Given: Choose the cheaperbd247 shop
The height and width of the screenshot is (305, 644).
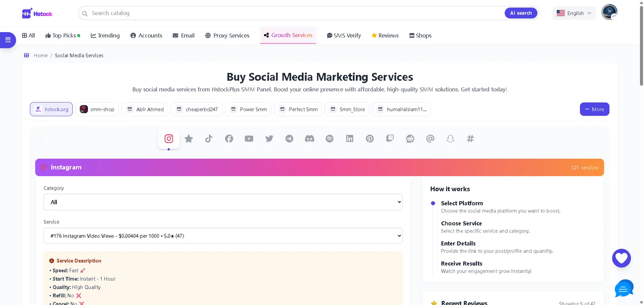Looking at the screenshot, I should coord(196,109).
